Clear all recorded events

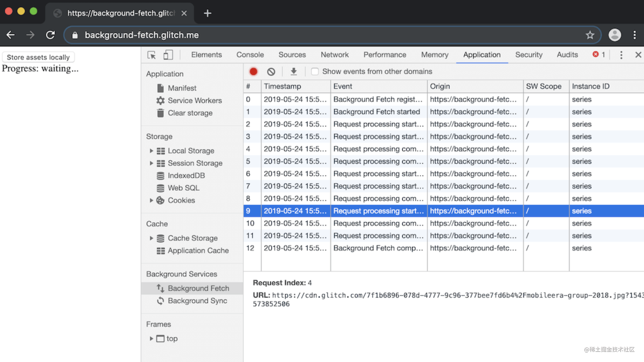click(271, 71)
